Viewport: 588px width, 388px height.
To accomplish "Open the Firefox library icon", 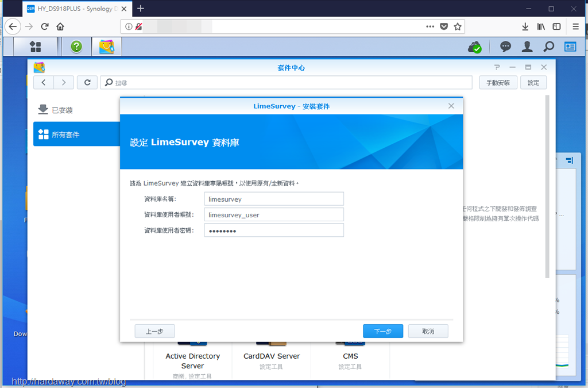I will coord(541,26).
